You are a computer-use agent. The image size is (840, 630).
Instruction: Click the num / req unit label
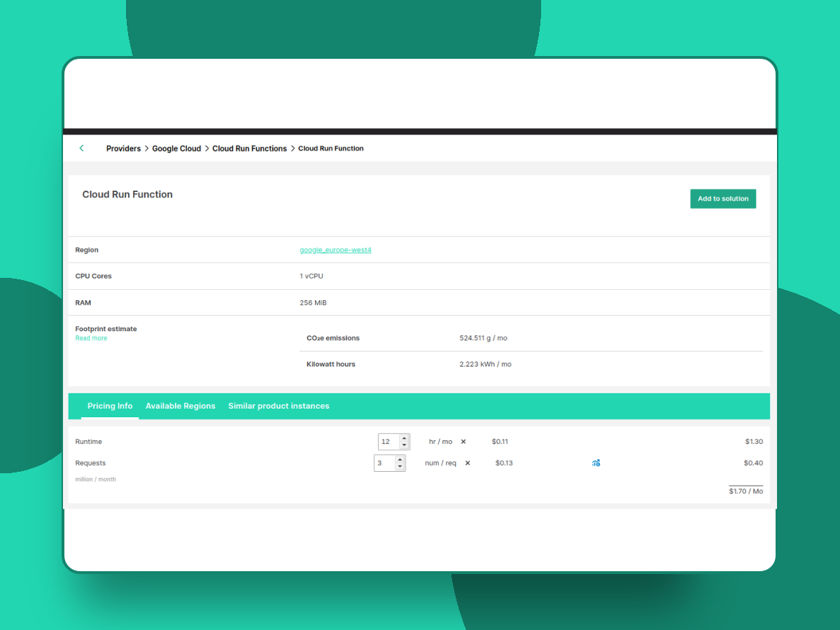tap(440, 463)
